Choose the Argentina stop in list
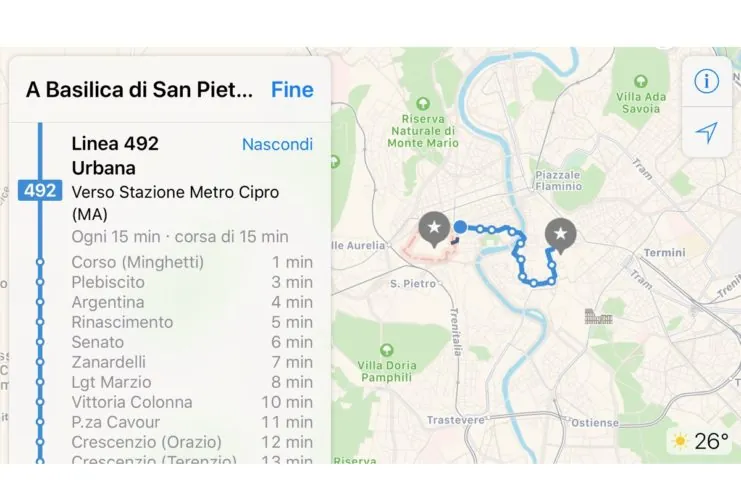741x486 pixels. pyautogui.click(x=108, y=302)
